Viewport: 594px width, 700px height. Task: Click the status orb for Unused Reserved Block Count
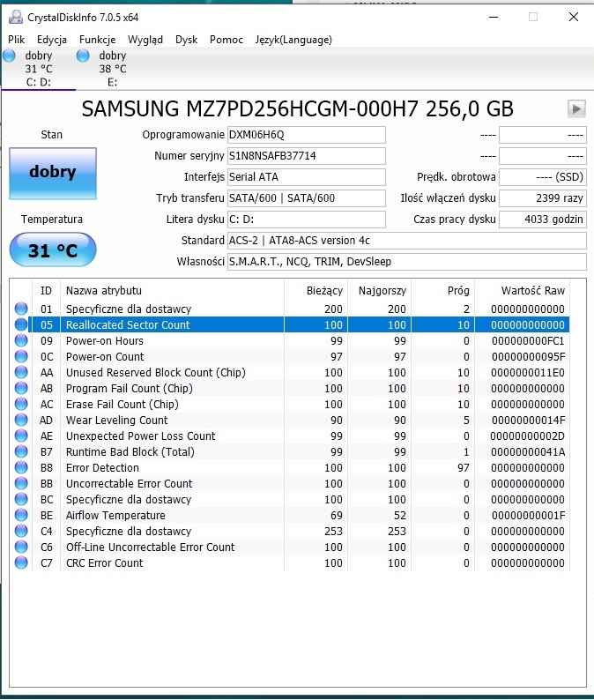21,372
